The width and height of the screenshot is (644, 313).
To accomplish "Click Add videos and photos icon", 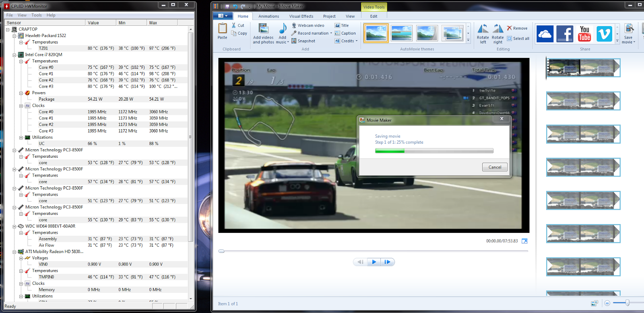I will click(x=264, y=29).
